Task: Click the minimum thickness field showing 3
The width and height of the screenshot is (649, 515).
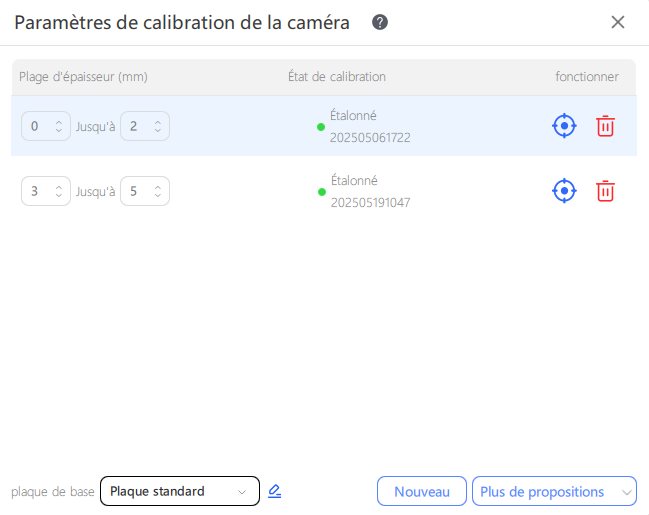Action: pos(46,191)
